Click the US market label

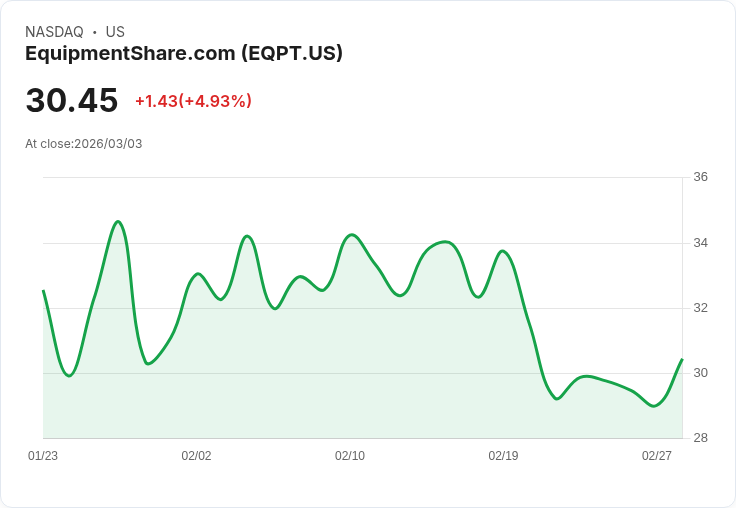click(x=115, y=32)
